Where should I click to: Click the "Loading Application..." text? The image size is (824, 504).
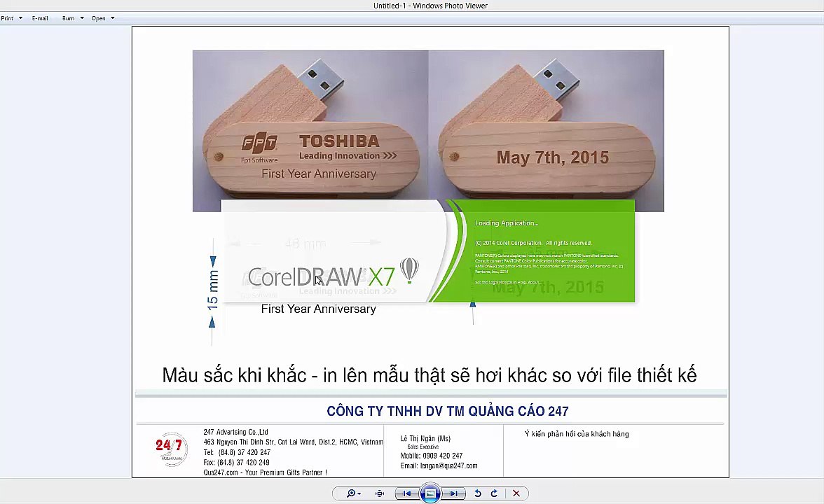[x=507, y=223]
